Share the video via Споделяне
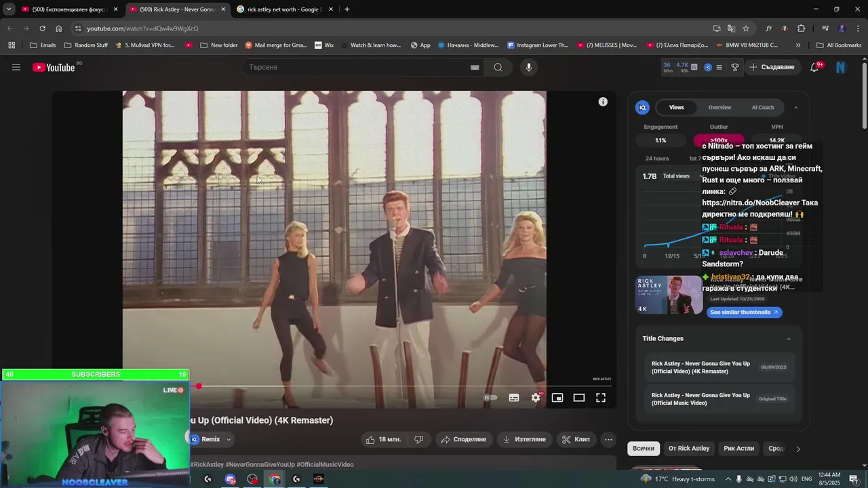 pyautogui.click(x=464, y=439)
